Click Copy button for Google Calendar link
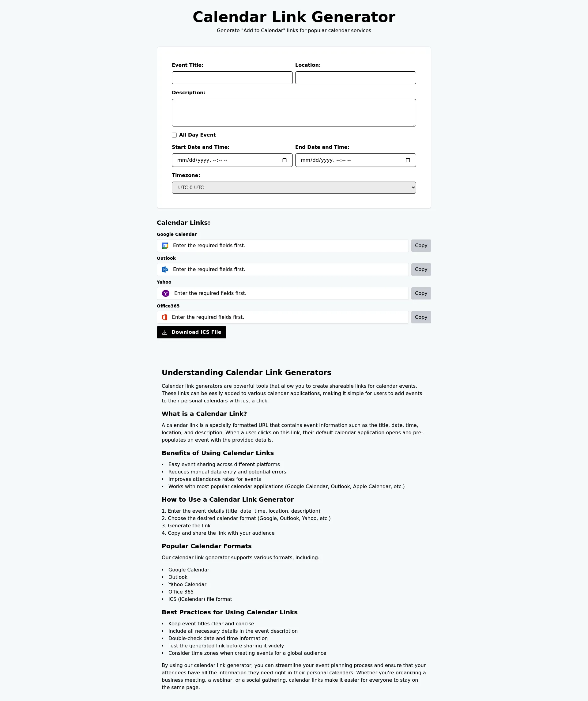The width and height of the screenshot is (588, 701). coord(420,245)
